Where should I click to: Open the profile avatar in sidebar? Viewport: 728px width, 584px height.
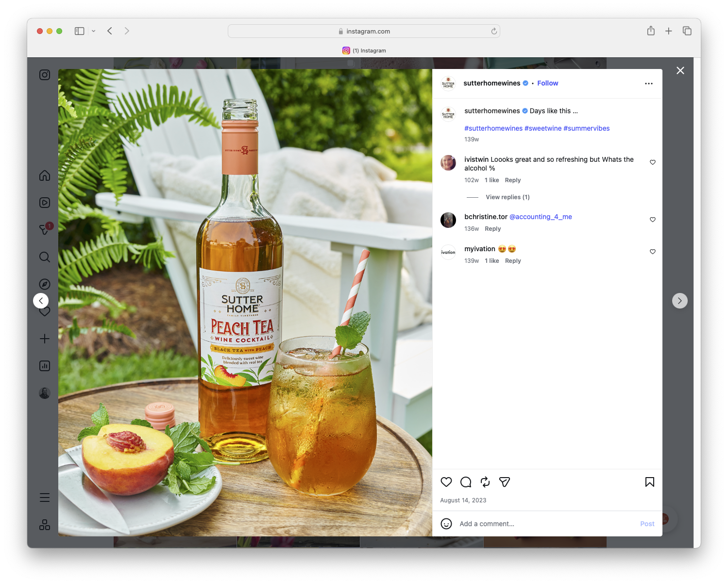[45, 393]
